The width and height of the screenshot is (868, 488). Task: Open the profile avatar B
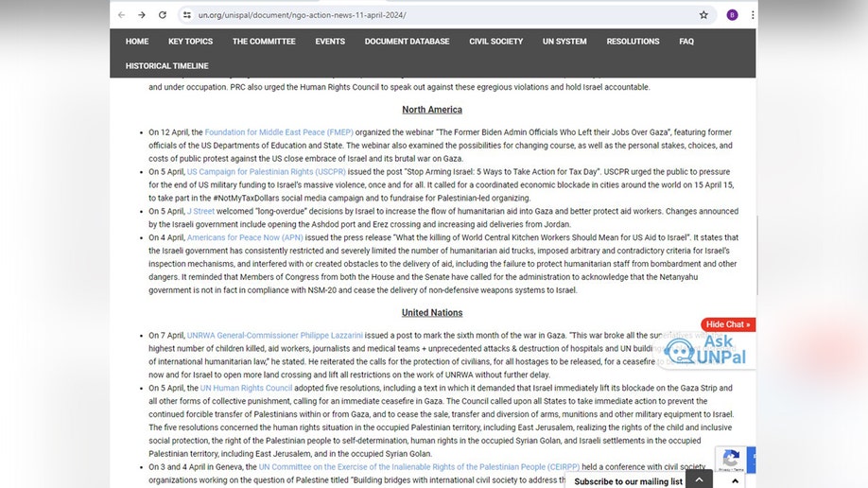click(732, 15)
